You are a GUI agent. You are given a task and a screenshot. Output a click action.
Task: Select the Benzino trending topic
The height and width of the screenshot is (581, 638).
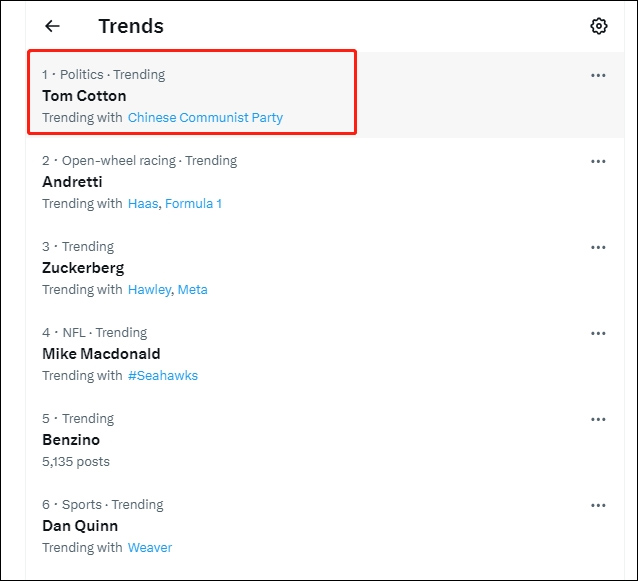pos(325,439)
